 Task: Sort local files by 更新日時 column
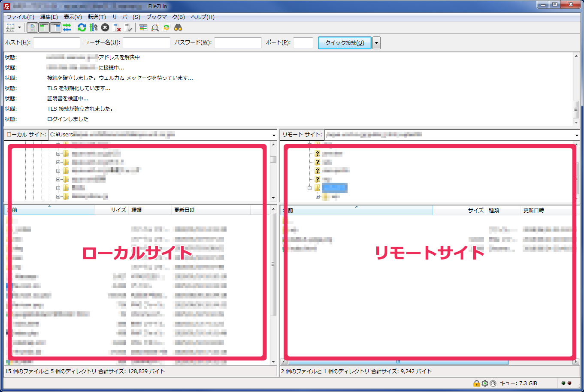pyautogui.click(x=185, y=210)
